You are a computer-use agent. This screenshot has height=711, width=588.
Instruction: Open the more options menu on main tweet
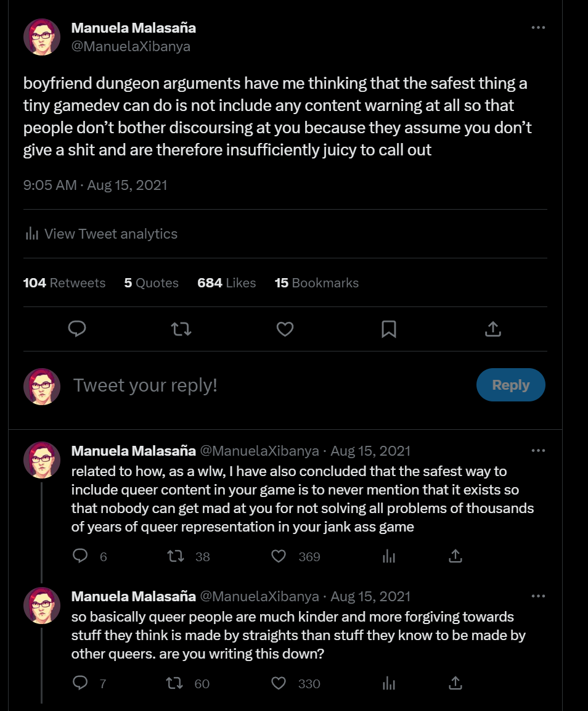click(x=538, y=28)
